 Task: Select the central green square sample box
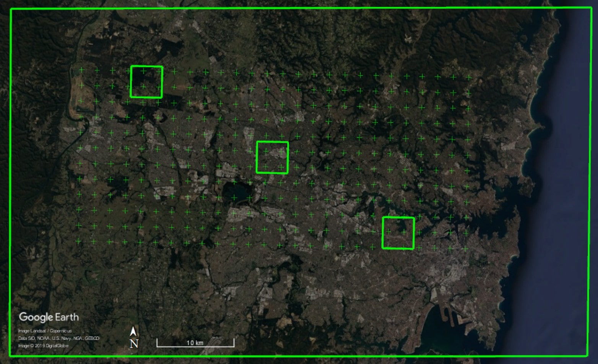pyautogui.click(x=272, y=158)
